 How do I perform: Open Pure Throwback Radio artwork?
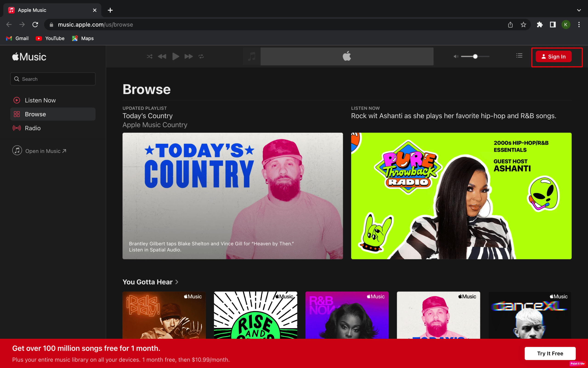461,196
